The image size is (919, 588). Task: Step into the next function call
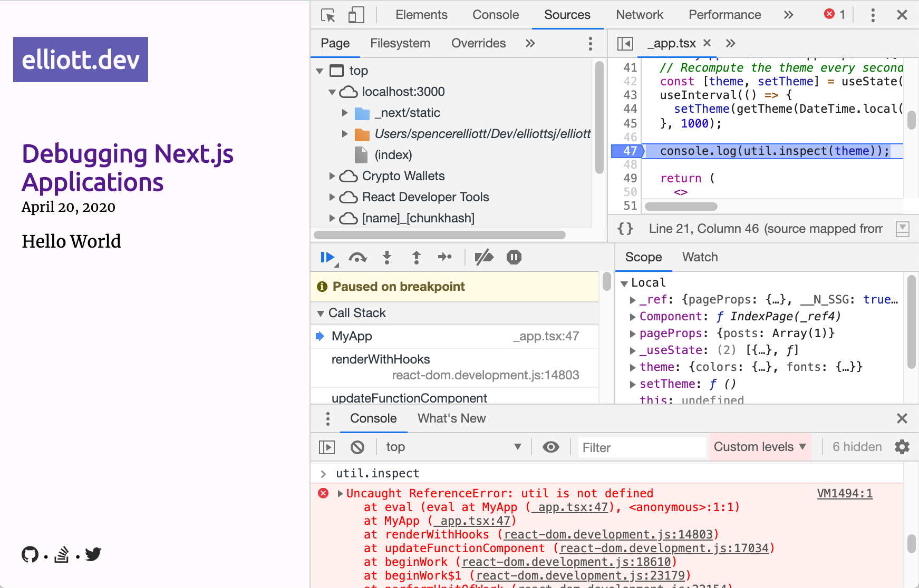387,258
